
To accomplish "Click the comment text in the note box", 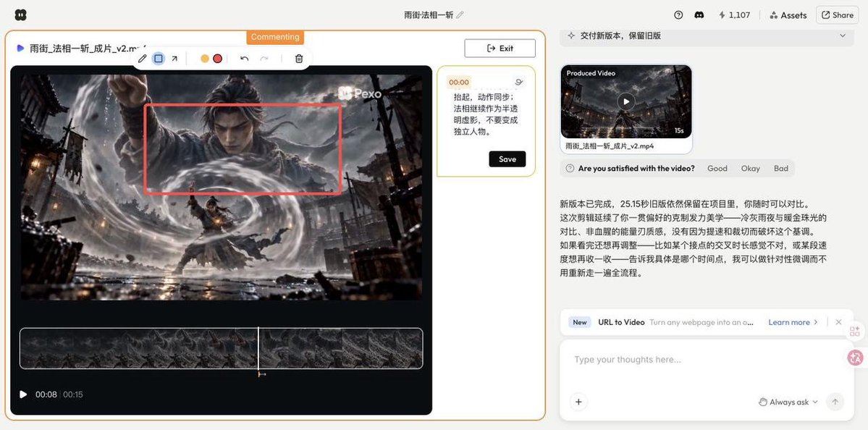I will 486,114.
